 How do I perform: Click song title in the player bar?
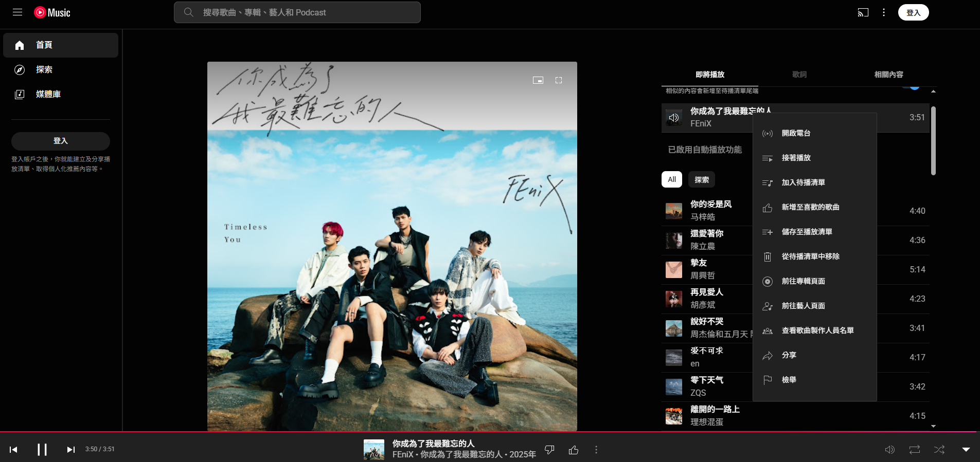(x=433, y=443)
